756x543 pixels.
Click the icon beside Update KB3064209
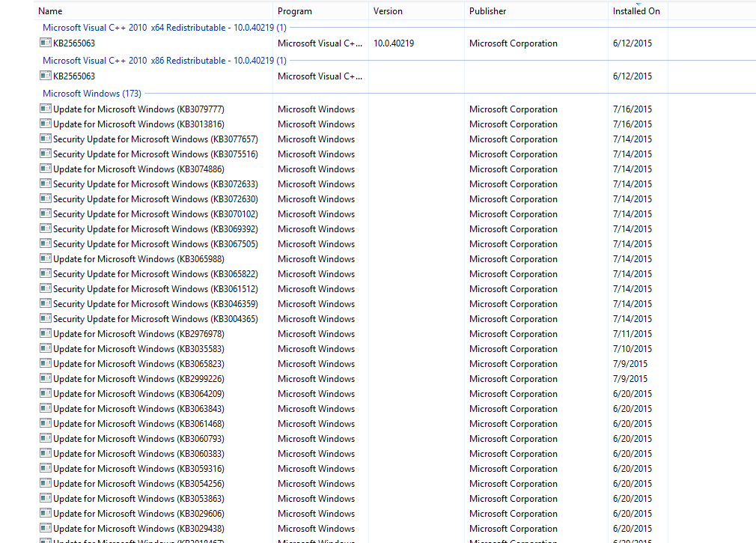(x=46, y=394)
